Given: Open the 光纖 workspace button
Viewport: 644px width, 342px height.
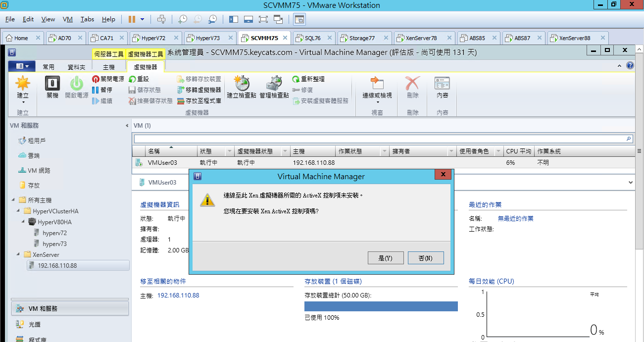Looking at the screenshot, I should point(70,324).
